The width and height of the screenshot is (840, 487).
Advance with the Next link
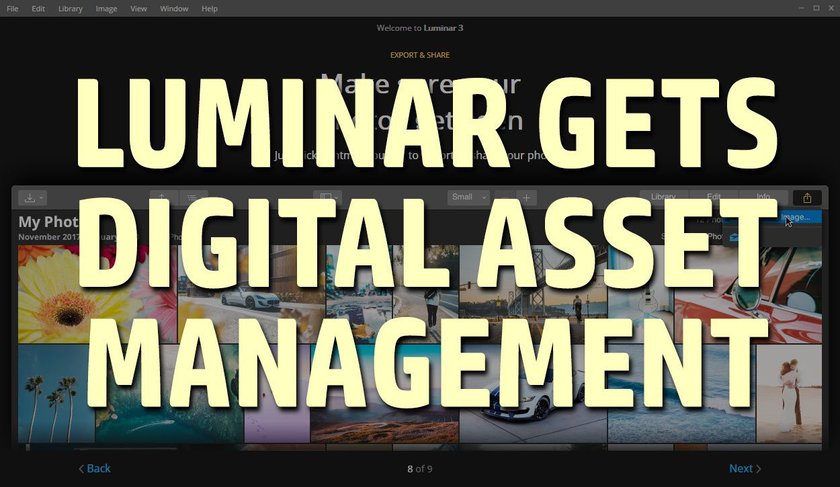(745, 468)
